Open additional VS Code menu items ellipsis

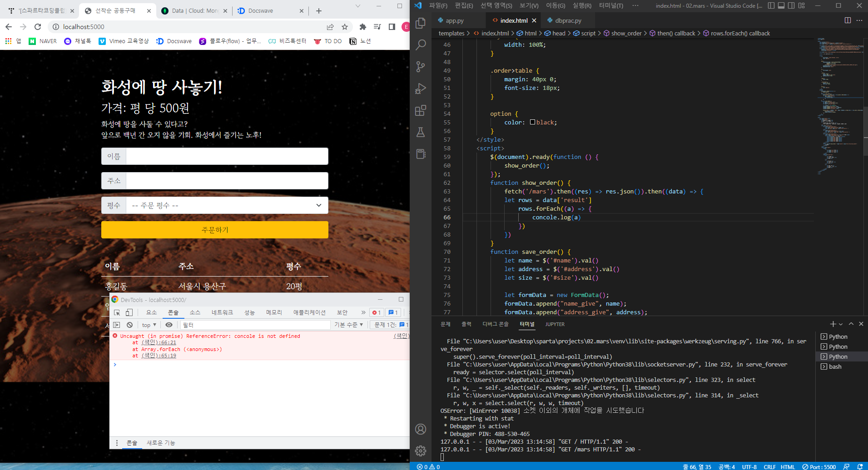[635, 5]
